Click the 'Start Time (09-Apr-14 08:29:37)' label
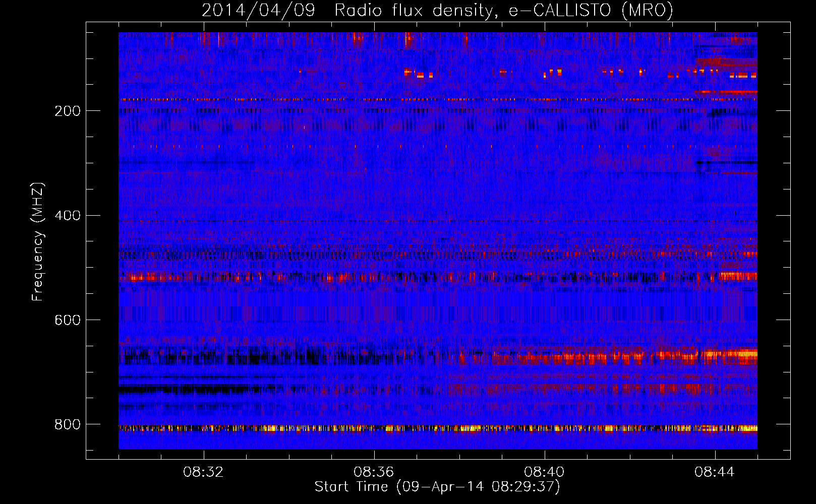This screenshot has height=504, width=816. coord(437,487)
